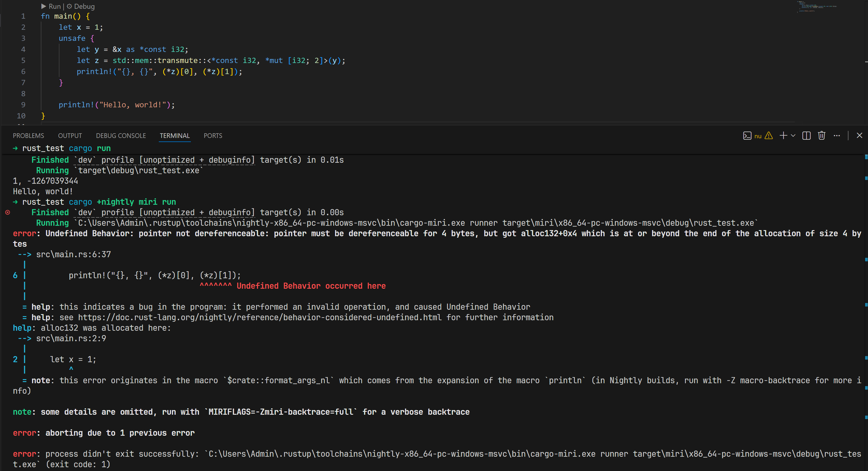Switch to the PROBLEMS panel tab

click(x=28, y=136)
